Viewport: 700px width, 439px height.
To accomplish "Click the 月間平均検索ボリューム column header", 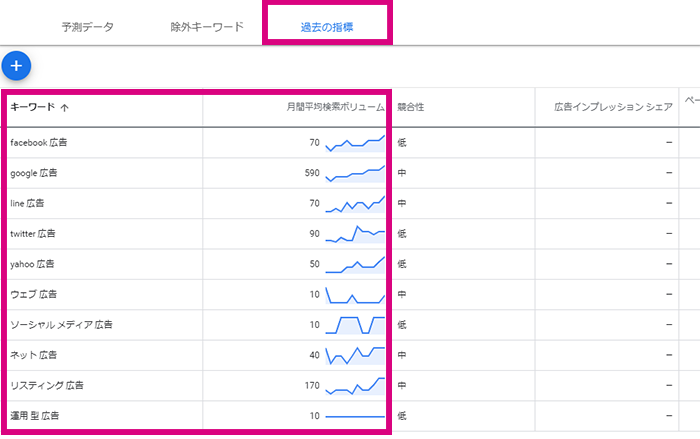I will point(335,107).
